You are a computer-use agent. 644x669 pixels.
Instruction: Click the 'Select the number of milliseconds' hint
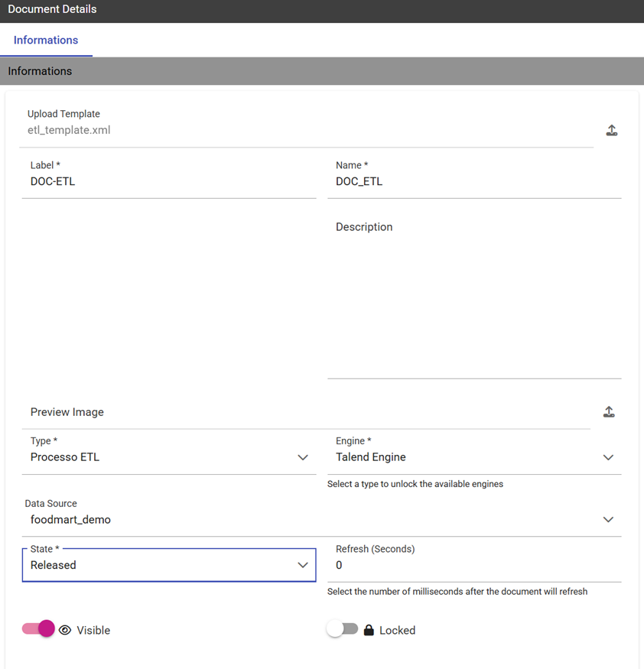tap(457, 591)
